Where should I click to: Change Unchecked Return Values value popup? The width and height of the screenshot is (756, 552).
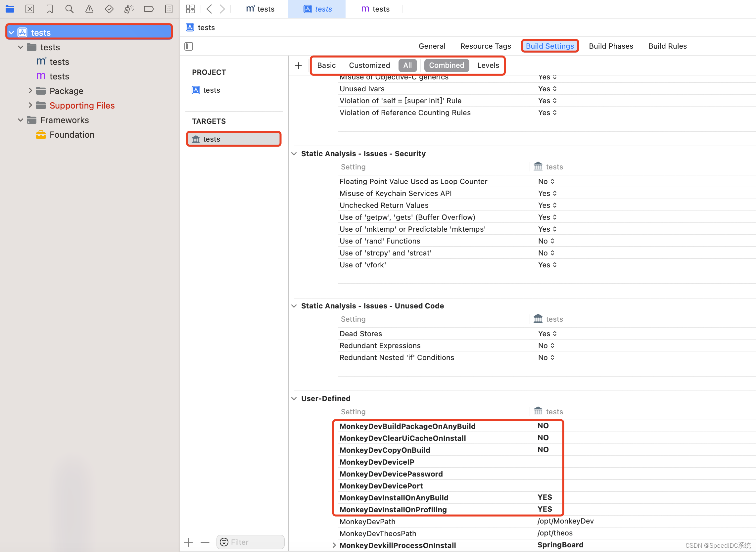click(x=547, y=206)
